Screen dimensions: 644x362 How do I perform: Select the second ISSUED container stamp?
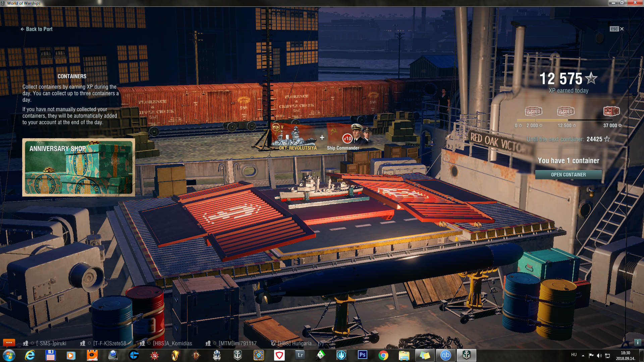click(566, 111)
